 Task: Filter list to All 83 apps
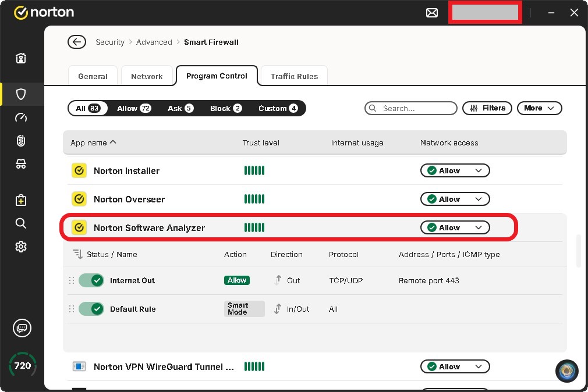tap(88, 108)
